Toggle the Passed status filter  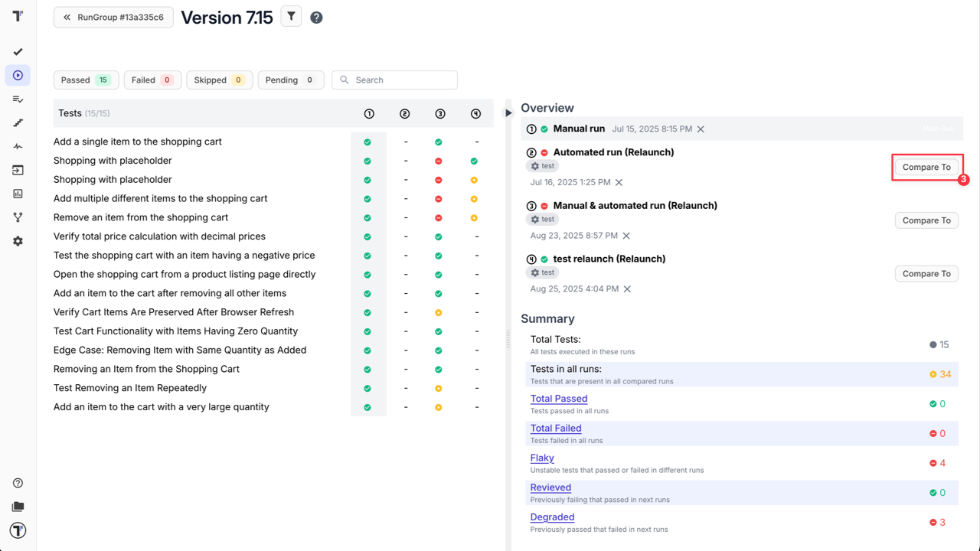(x=86, y=80)
